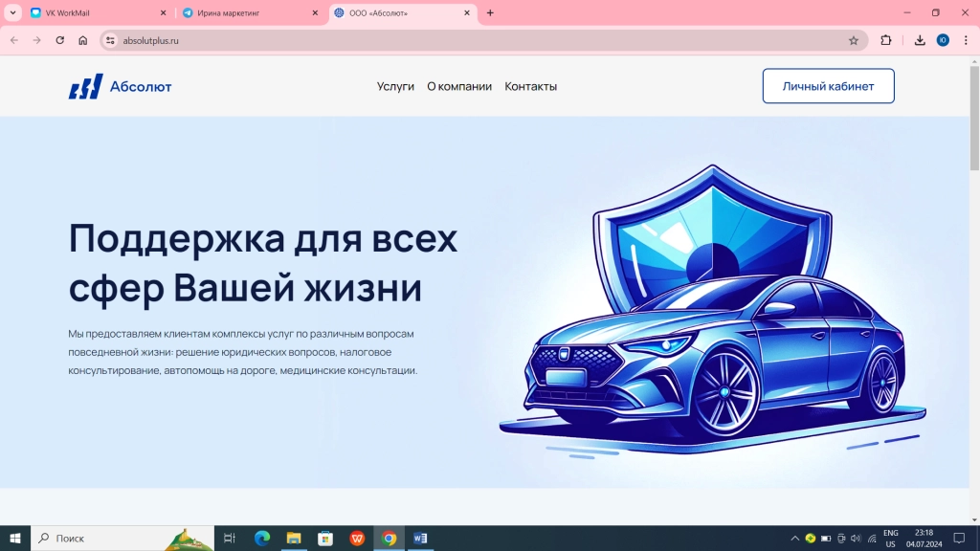Switch to the Ирина маркетинг tab
Screen dimensions: 980x551
coord(250,12)
